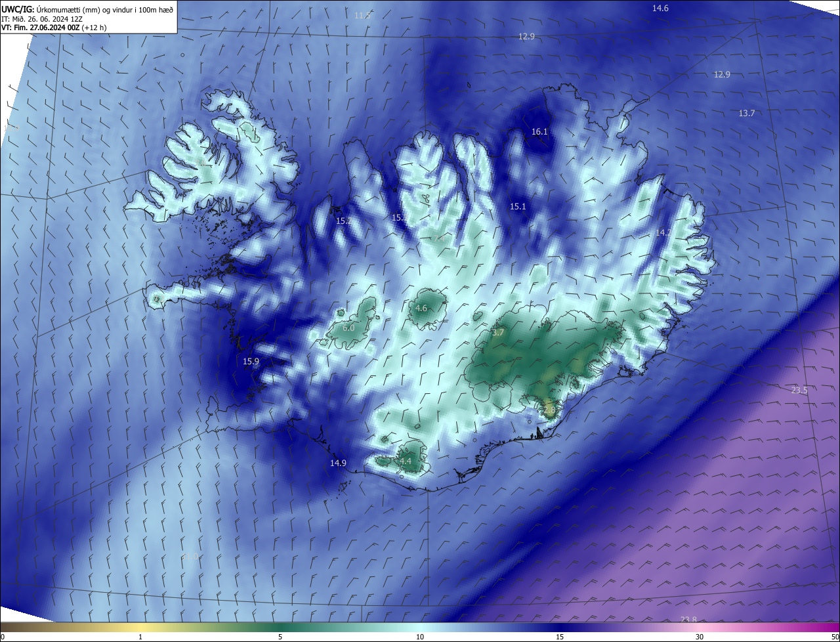Click the offshore value 23.8
The width and height of the screenshot is (840, 642).
coord(688,620)
